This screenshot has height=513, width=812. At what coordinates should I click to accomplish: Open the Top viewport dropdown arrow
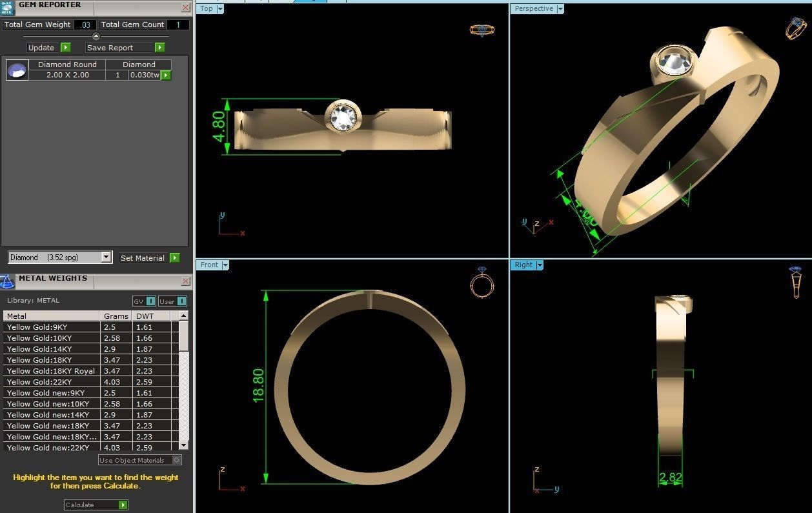click(220, 8)
